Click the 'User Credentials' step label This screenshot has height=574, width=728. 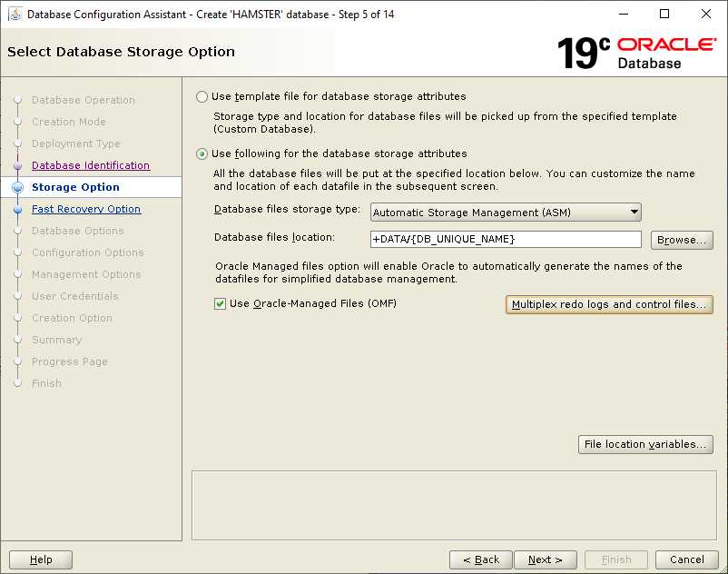[74, 296]
